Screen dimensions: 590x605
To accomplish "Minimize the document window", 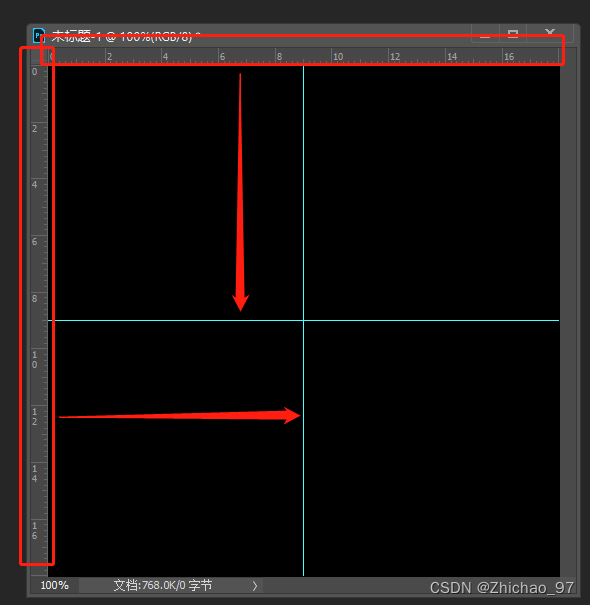I will tap(485, 34).
